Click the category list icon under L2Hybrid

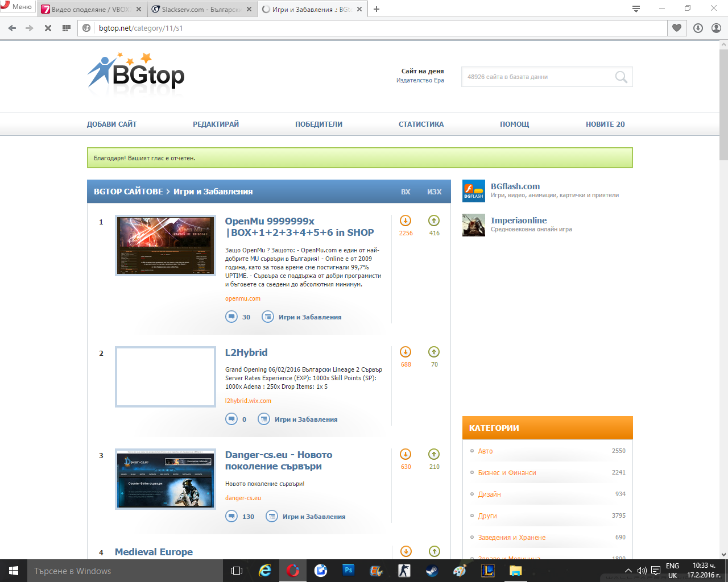pyautogui.click(x=264, y=419)
